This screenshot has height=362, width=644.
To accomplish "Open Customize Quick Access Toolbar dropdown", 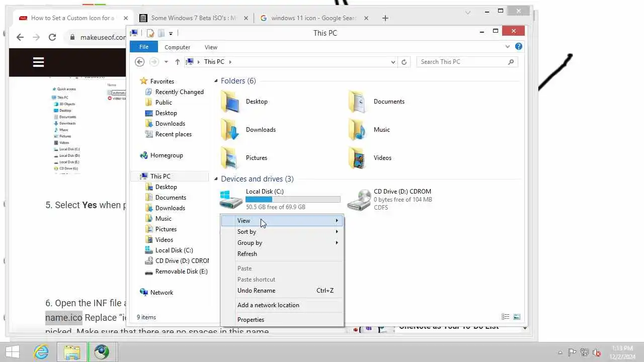I will 171,33.
